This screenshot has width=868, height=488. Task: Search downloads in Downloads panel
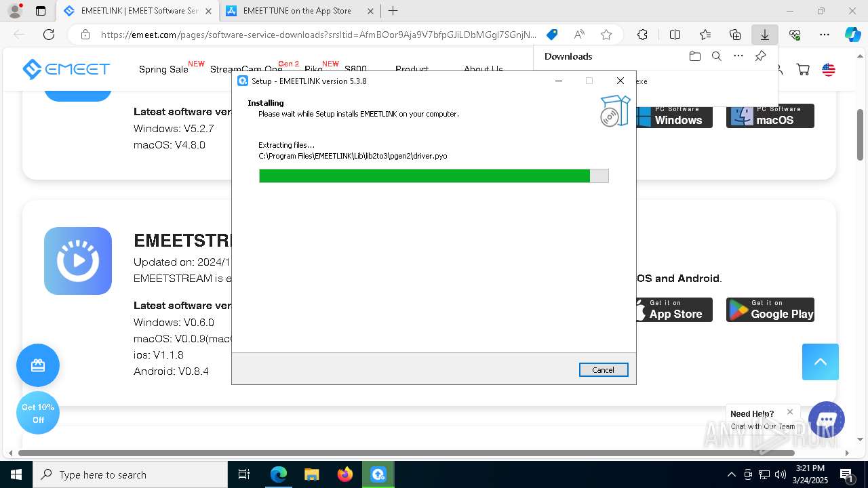pyautogui.click(x=716, y=56)
